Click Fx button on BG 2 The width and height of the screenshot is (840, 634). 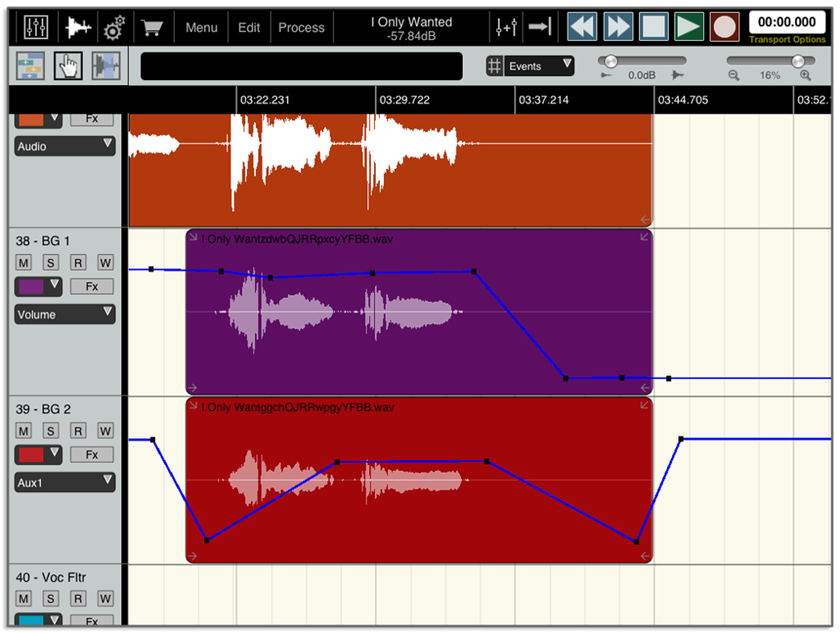[92, 455]
